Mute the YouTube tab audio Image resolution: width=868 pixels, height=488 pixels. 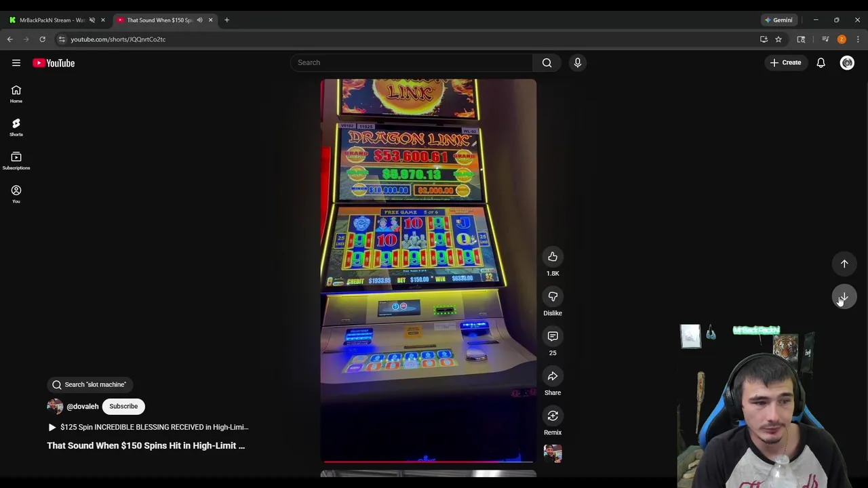pyautogui.click(x=199, y=20)
